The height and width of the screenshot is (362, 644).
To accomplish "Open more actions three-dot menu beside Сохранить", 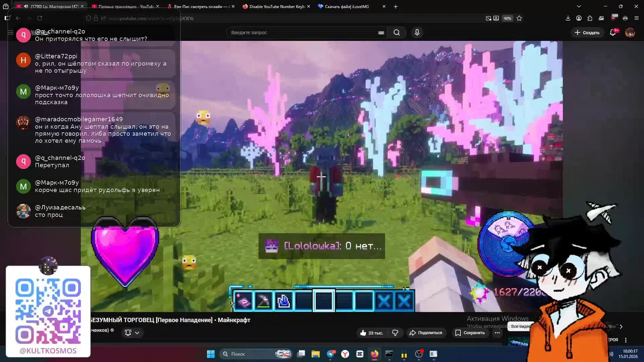I will (497, 333).
